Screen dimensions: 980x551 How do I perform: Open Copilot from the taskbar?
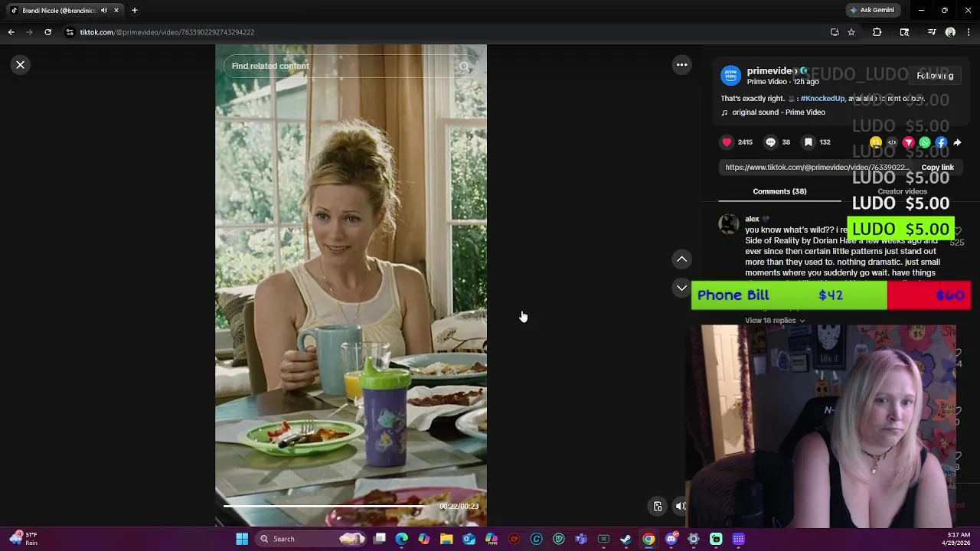coord(424,539)
